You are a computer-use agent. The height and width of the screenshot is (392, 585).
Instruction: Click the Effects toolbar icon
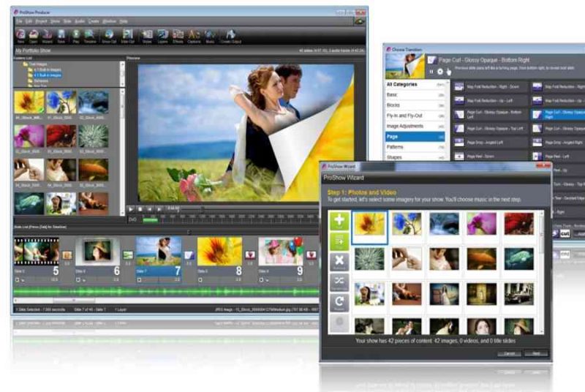tap(178, 35)
